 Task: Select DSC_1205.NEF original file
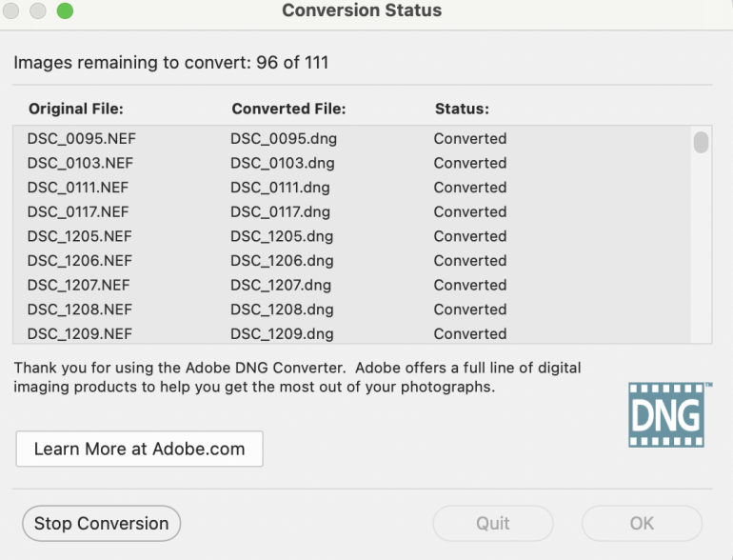[79, 236]
